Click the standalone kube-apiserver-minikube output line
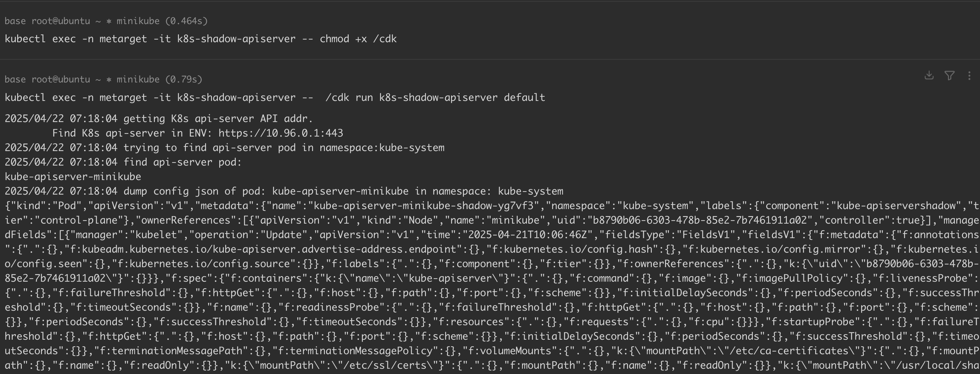The image size is (980, 374). point(73,177)
